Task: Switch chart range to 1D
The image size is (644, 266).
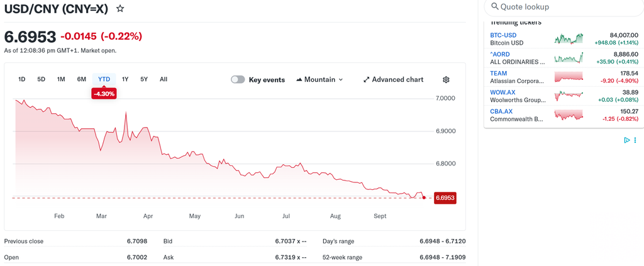Action: [22, 79]
